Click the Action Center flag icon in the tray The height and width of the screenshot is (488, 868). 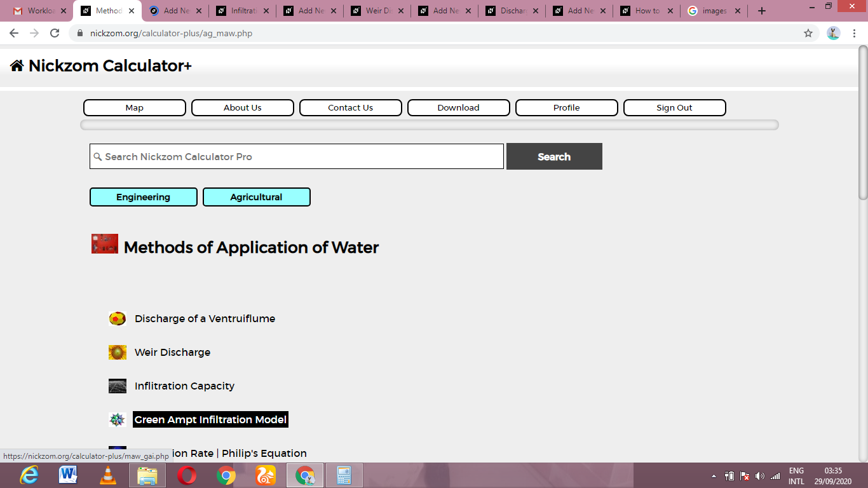click(x=745, y=475)
